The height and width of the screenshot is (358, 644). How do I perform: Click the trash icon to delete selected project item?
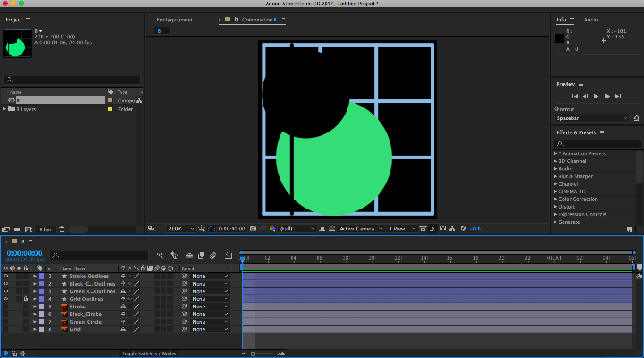(62, 229)
